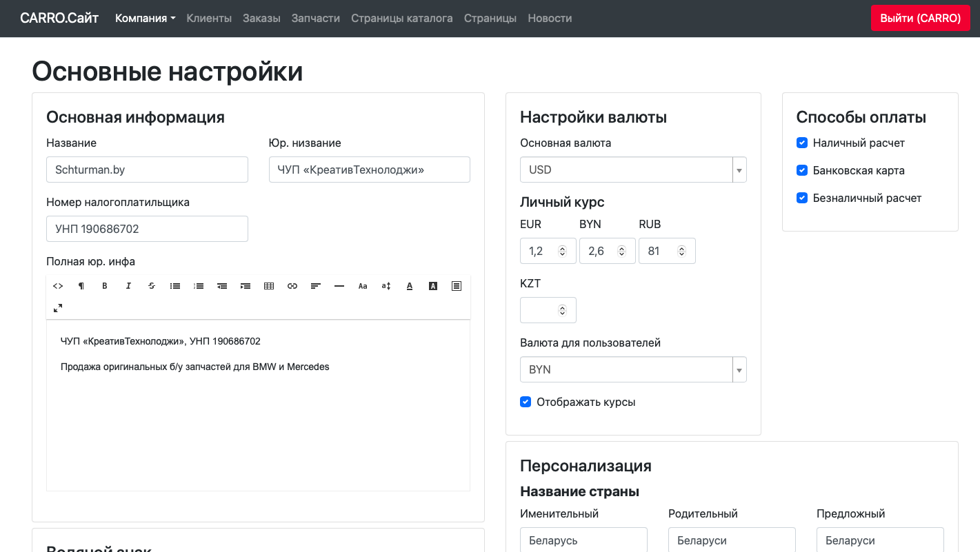Expand the editor to fullscreen
Viewport: 980px width, 552px height.
pyautogui.click(x=58, y=308)
